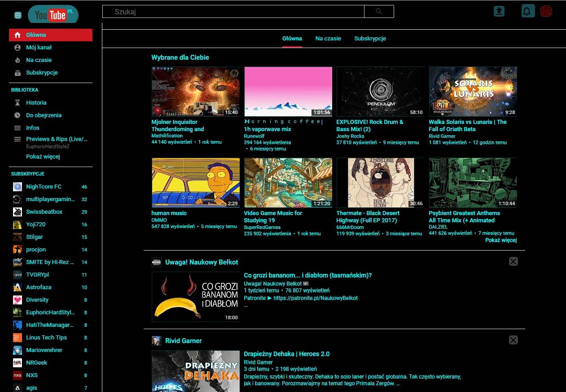
Task: Open Marioverehrer subscription row
Action: [x=51, y=350]
